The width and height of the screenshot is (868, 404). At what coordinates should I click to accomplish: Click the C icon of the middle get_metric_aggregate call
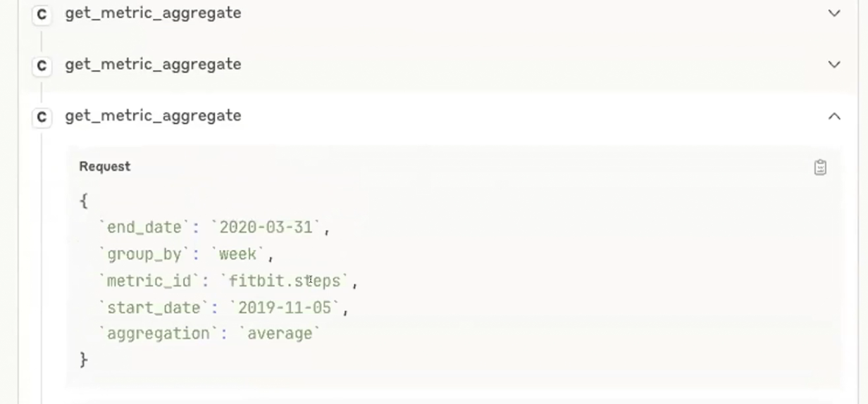tap(42, 65)
